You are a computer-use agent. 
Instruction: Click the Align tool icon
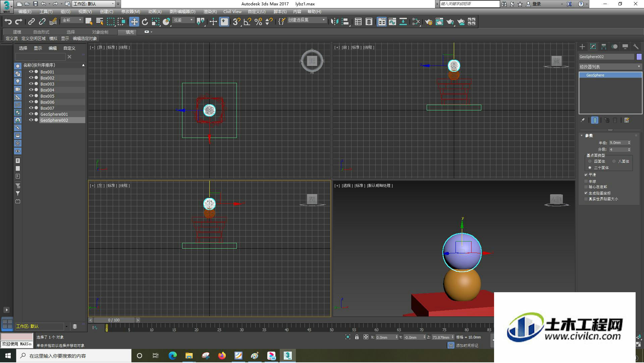[x=345, y=22]
